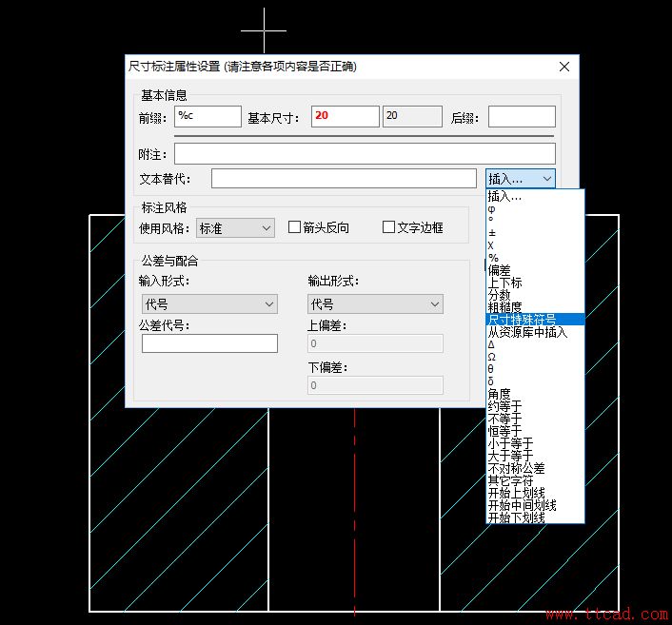Choose 恒等于 from the insert list

click(x=535, y=431)
